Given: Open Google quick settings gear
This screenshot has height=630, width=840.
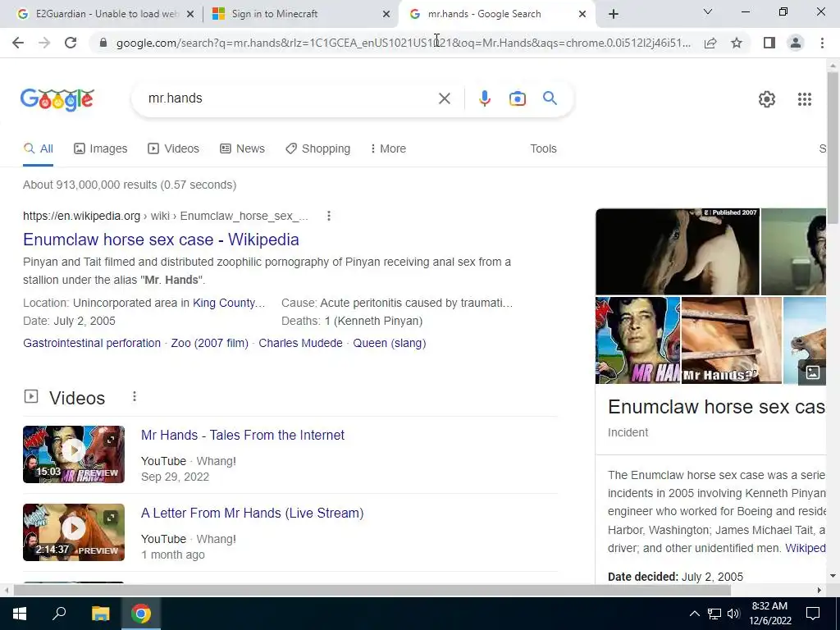Looking at the screenshot, I should [767, 99].
